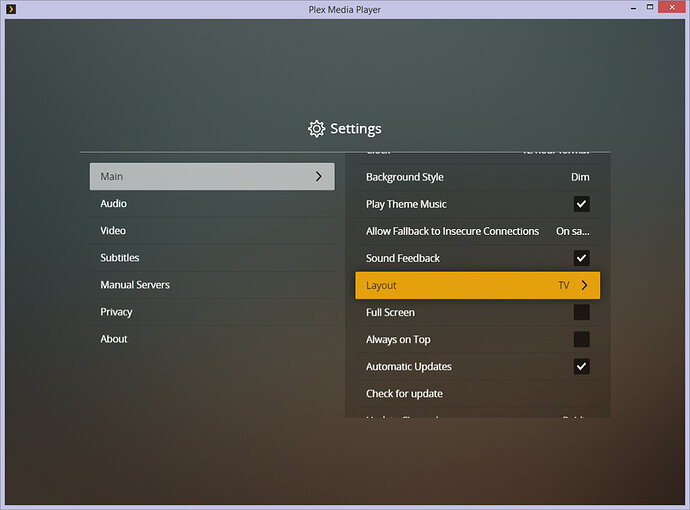Viewport: 690px width, 510px height.
Task: Open the Video settings category
Action: (212, 231)
